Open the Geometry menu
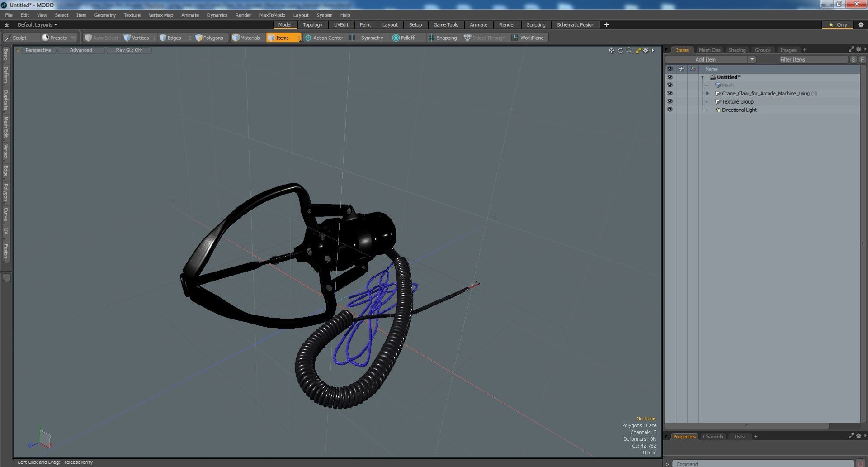 (x=105, y=15)
